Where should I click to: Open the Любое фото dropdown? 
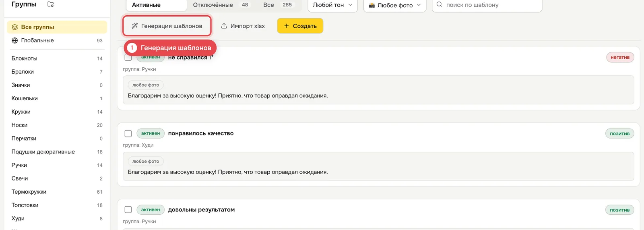pos(395,5)
